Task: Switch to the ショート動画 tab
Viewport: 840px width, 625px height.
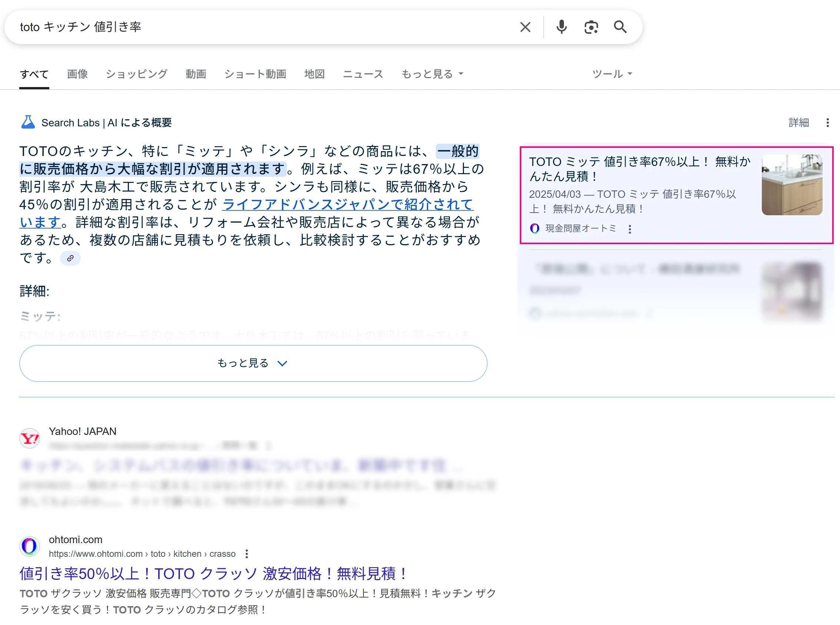Action: [x=255, y=74]
